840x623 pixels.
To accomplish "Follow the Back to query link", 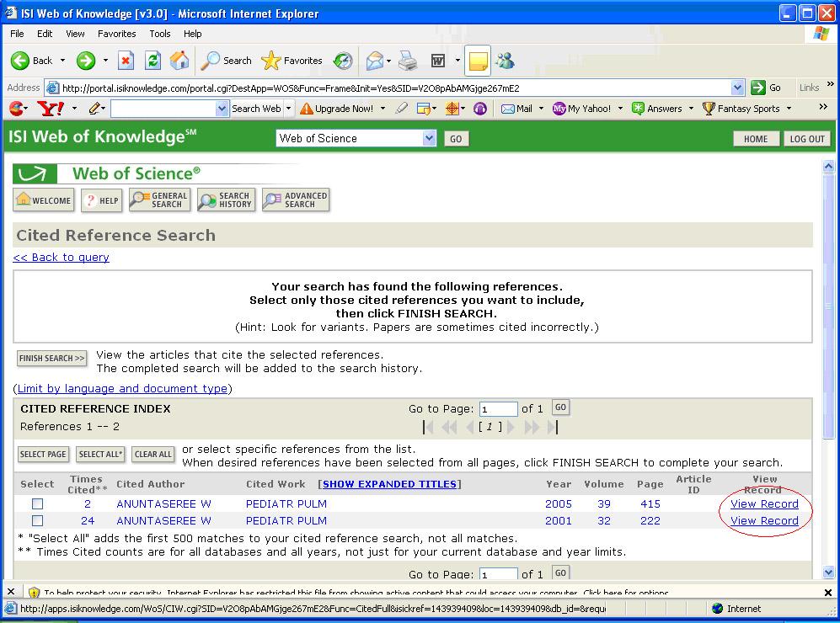I will [61, 258].
